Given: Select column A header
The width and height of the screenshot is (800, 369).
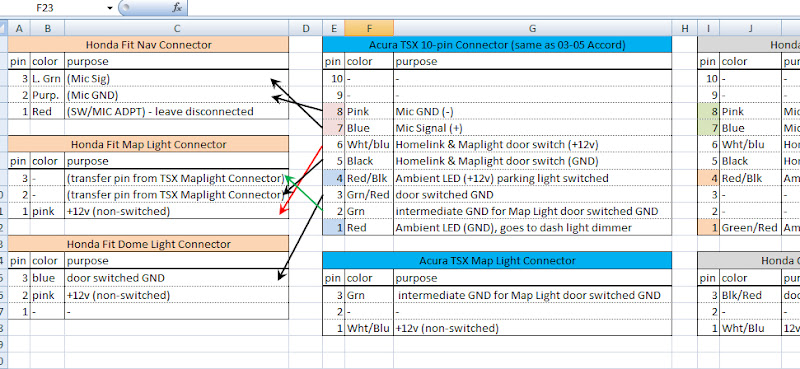Looking at the screenshot, I should pyautogui.click(x=19, y=29).
